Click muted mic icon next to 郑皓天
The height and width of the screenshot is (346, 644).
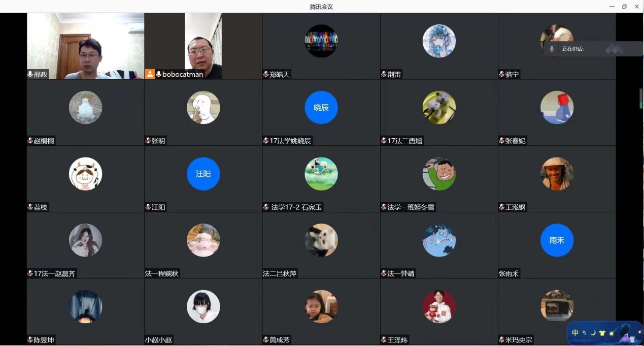266,74
